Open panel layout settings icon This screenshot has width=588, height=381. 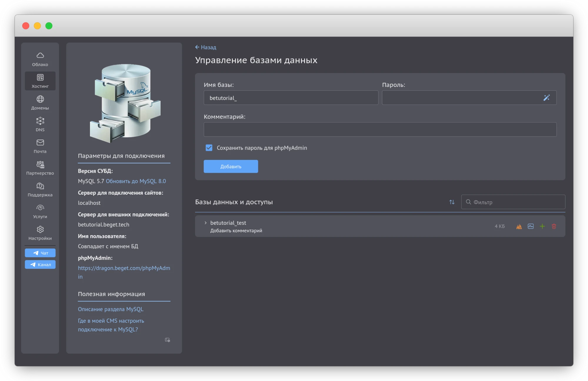167,340
